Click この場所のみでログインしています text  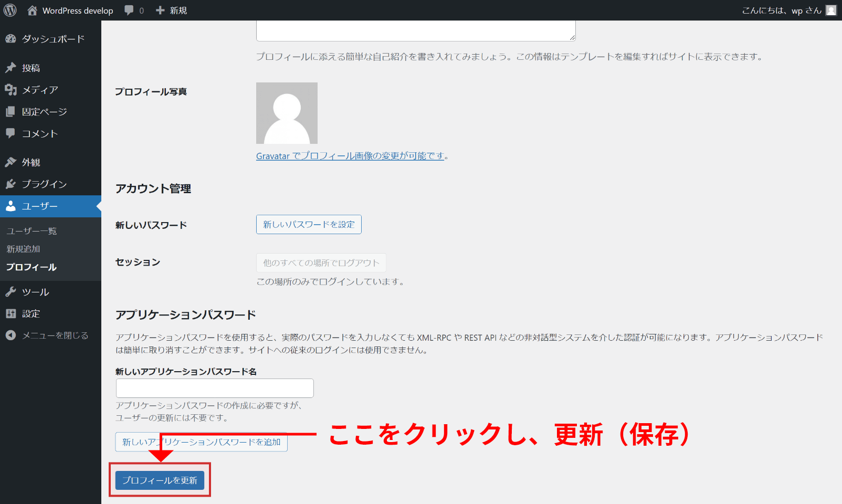[331, 281]
